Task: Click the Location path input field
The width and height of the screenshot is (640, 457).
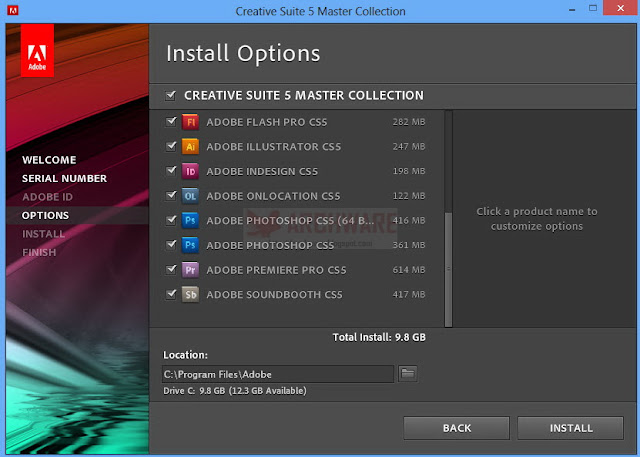Action: click(278, 374)
